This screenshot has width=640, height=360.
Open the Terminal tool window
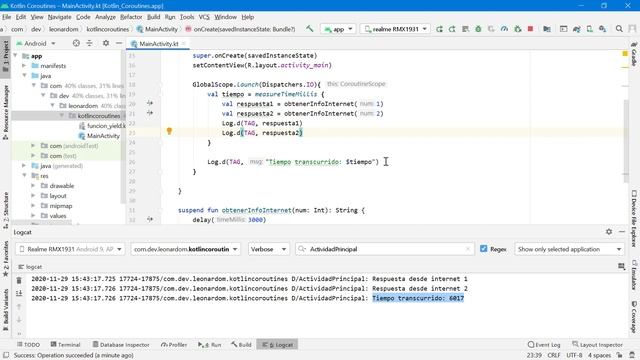click(65, 344)
